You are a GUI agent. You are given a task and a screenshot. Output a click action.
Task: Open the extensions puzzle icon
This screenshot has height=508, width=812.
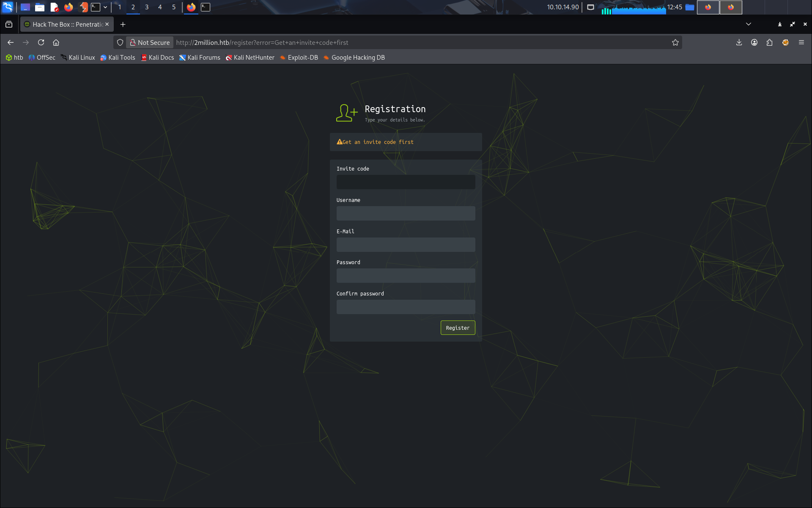tap(769, 42)
